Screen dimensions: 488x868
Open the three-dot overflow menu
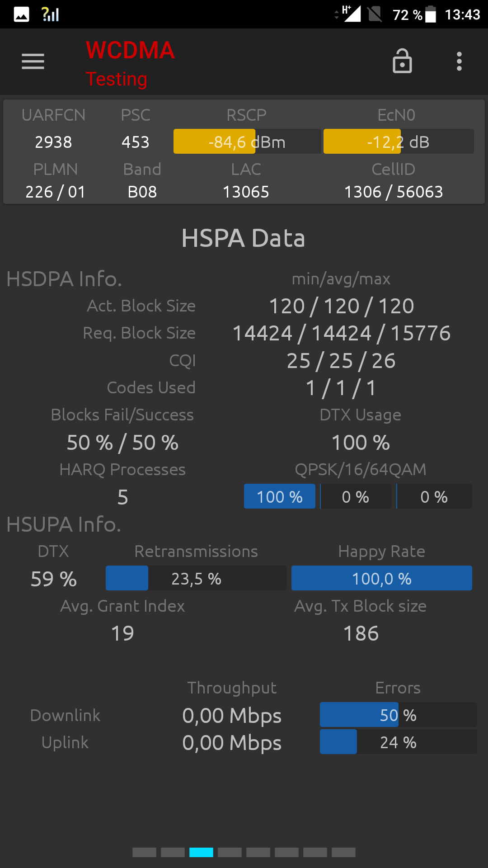pos(459,61)
